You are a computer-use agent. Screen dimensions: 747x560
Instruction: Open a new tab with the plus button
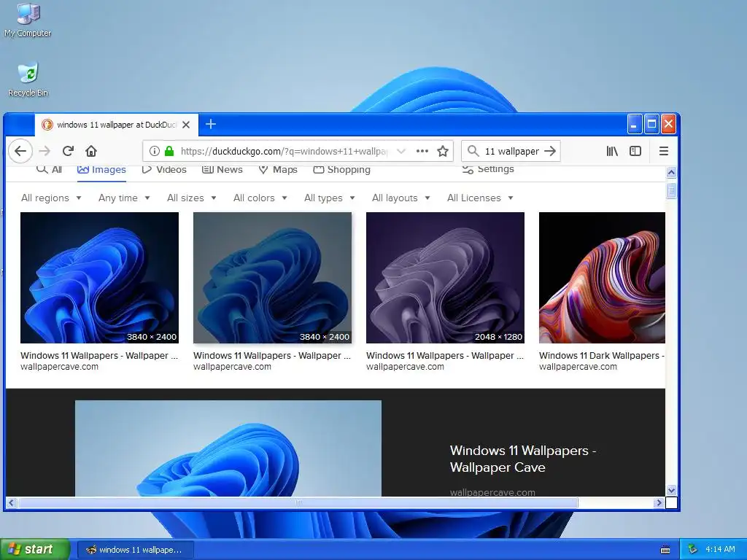[x=211, y=124]
